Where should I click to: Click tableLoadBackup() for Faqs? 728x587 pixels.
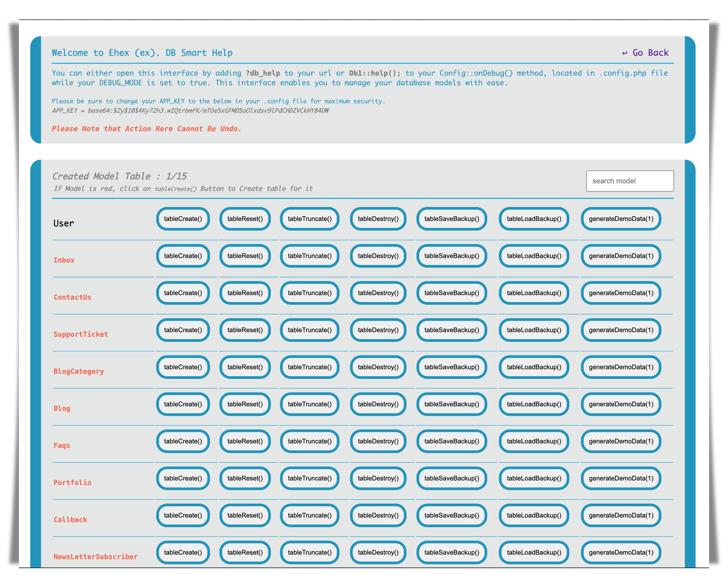point(534,442)
